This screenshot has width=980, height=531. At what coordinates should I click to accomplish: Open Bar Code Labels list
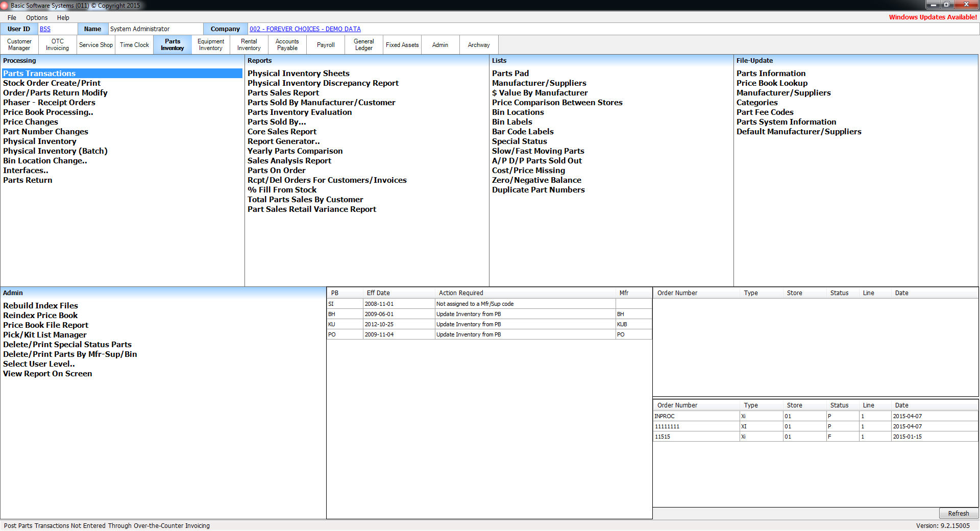pyautogui.click(x=523, y=132)
